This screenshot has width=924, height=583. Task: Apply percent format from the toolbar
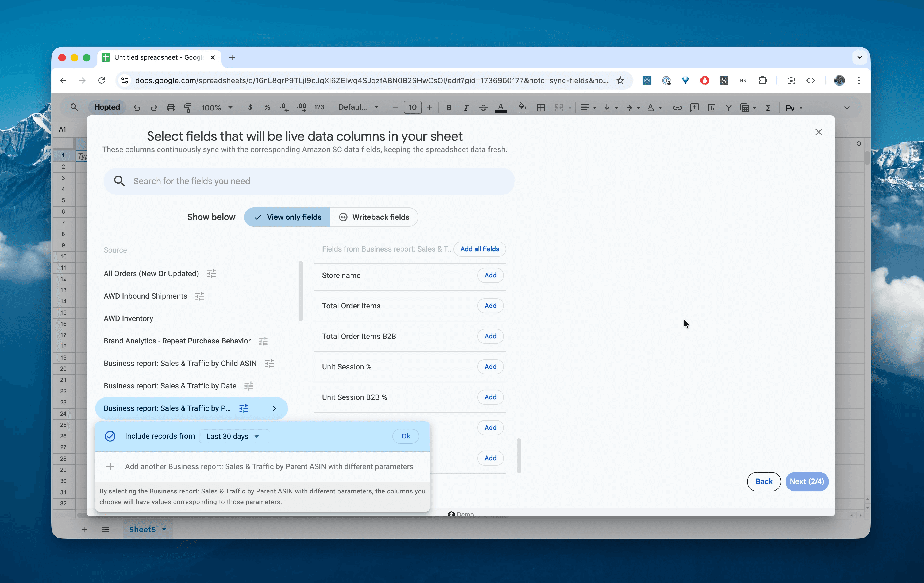(x=267, y=107)
